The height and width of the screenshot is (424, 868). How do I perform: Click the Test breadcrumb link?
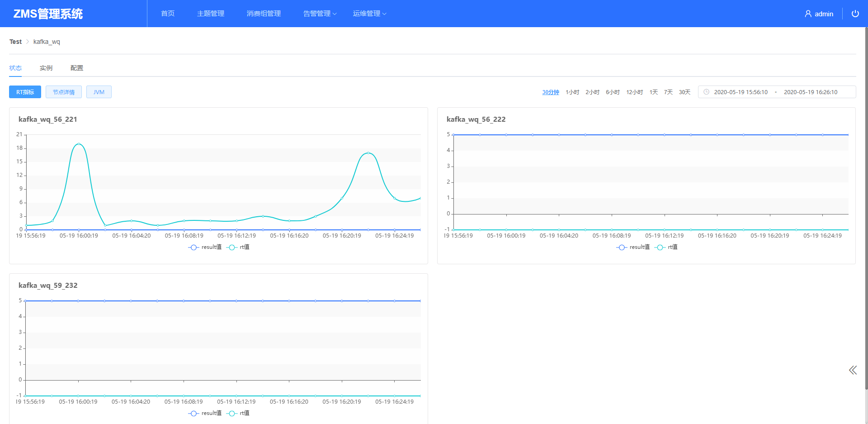click(x=15, y=42)
